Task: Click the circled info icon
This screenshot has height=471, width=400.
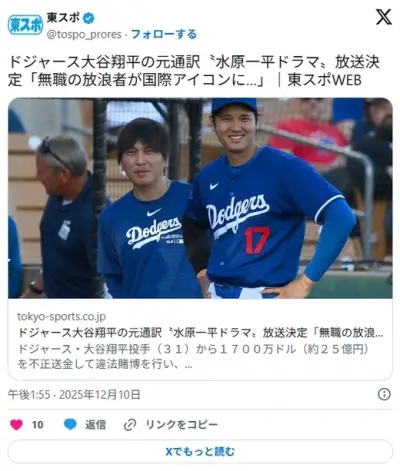Action: pyautogui.click(x=384, y=394)
